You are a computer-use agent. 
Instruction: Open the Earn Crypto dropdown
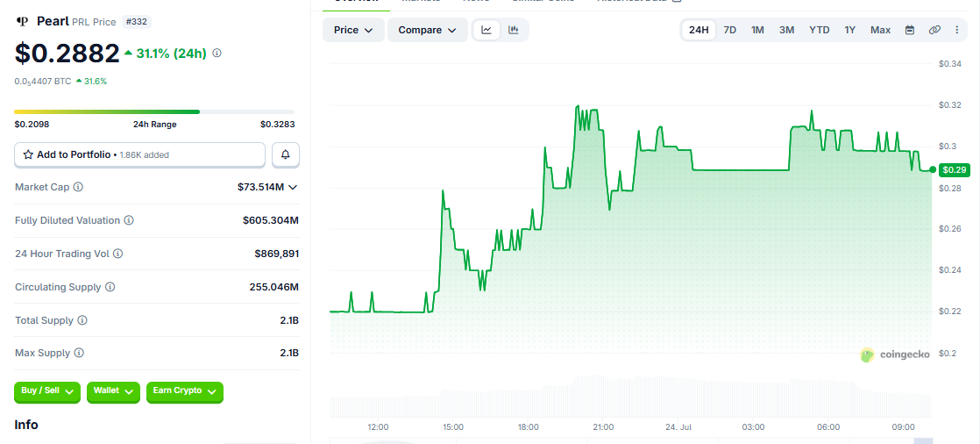tap(184, 391)
